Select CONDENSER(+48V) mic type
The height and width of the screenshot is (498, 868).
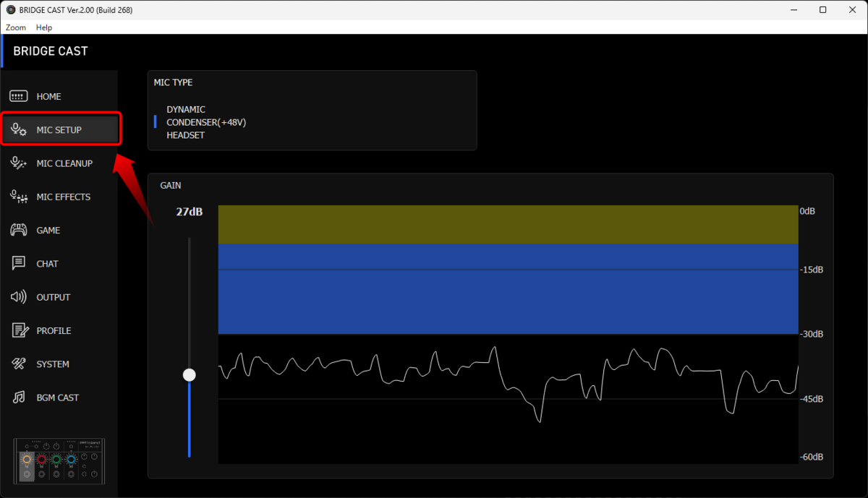(x=206, y=122)
